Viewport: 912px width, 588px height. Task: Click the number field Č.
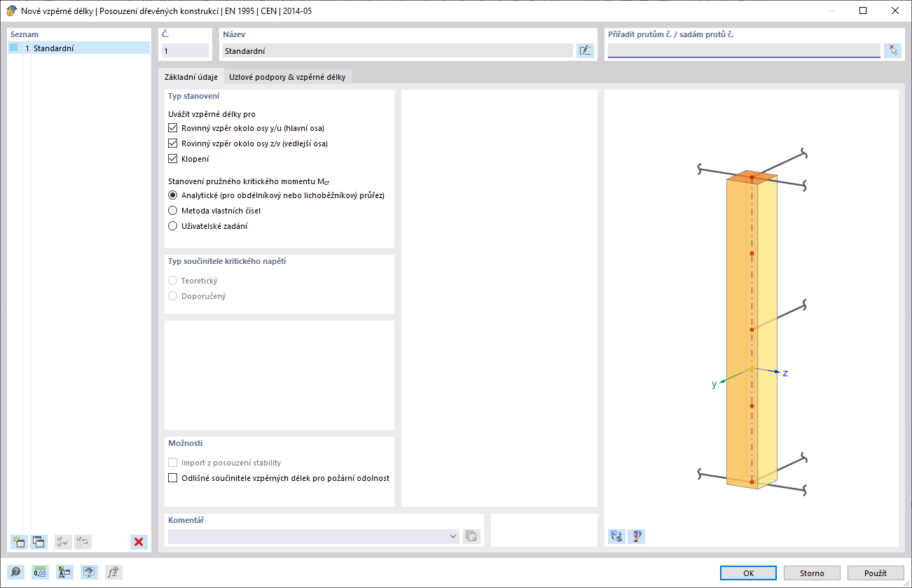tap(185, 50)
